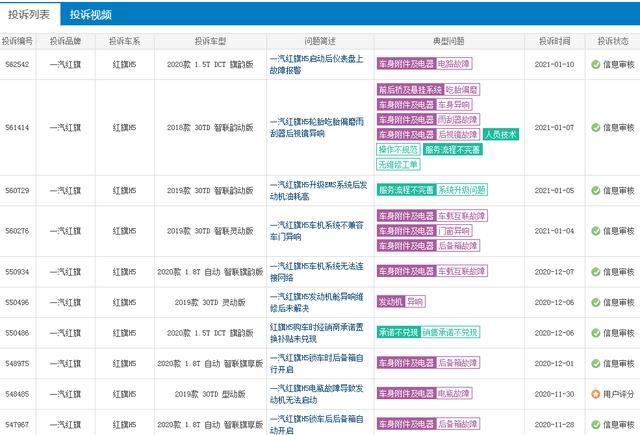Click the 门窗异响 tag
The image size is (640, 435).
click(454, 231)
